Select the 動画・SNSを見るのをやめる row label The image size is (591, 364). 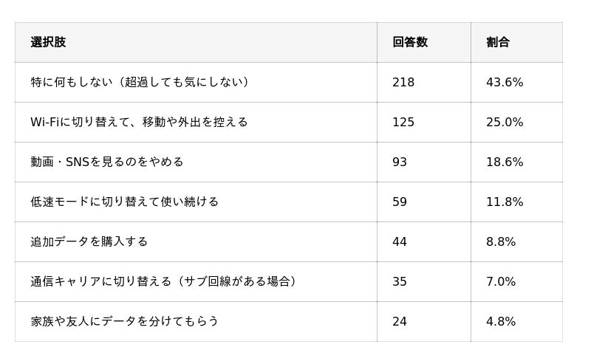[107, 162]
